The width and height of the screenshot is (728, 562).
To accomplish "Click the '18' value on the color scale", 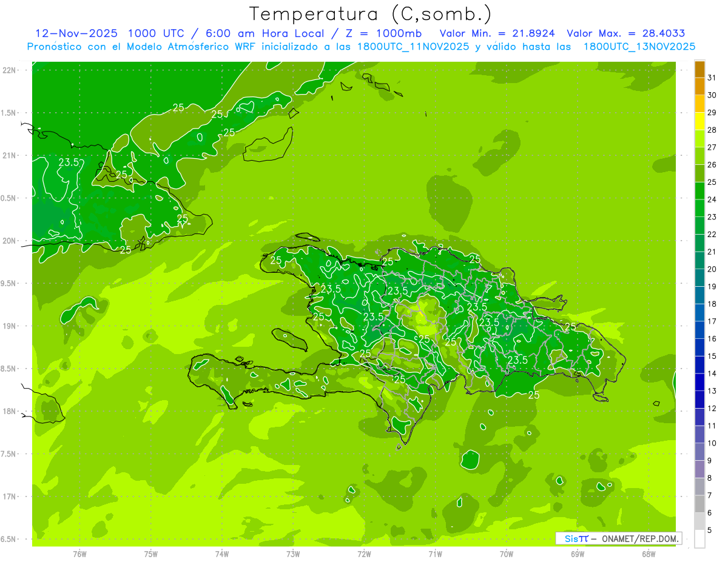I will click(712, 304).
